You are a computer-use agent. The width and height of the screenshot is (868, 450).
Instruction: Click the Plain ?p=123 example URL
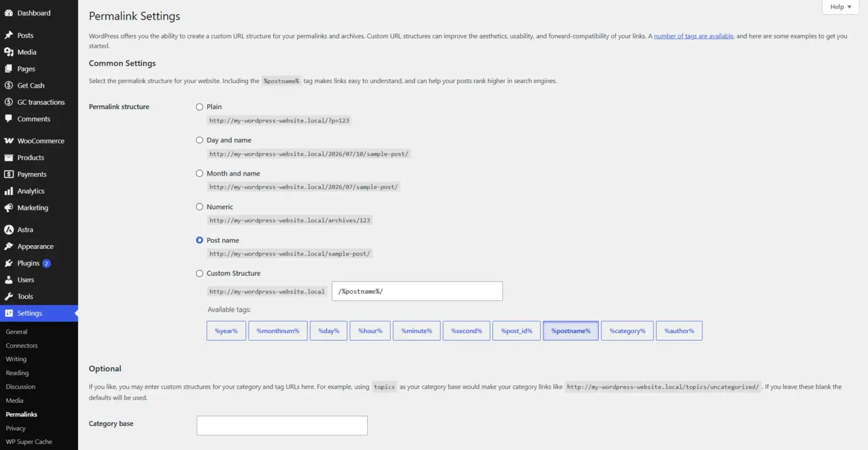tap(279, 120)
